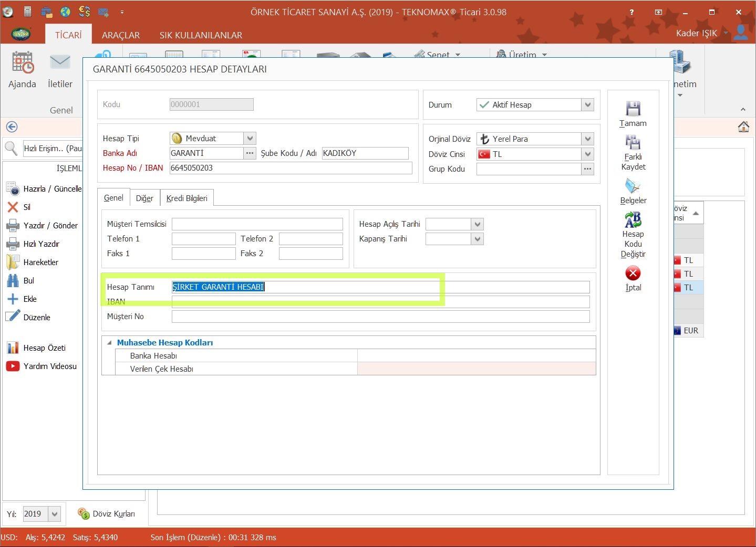756x547 pixels.
Task: Click the user profile icon
Action: pyautogui.click(x=741, y=32)
